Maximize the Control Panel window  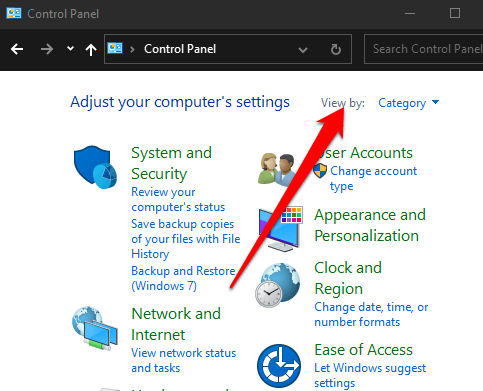pos(455,13)
